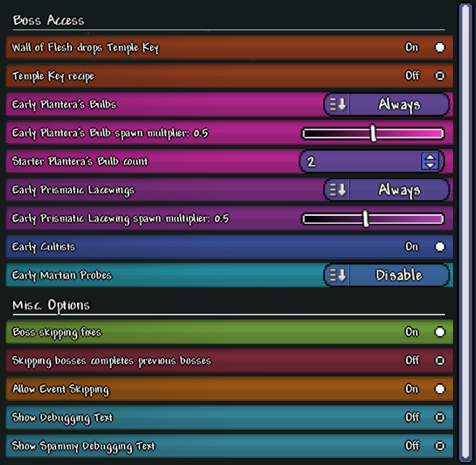Toggle Wall of Flesh drops Temple Key
Screen dimensions: 476x465
[440, 48]
